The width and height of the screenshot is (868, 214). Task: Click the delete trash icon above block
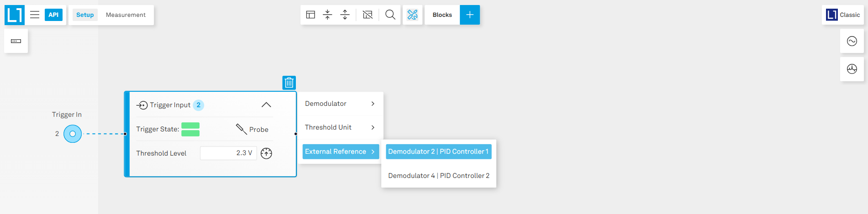pyautogui.click(x=289, y=83)
